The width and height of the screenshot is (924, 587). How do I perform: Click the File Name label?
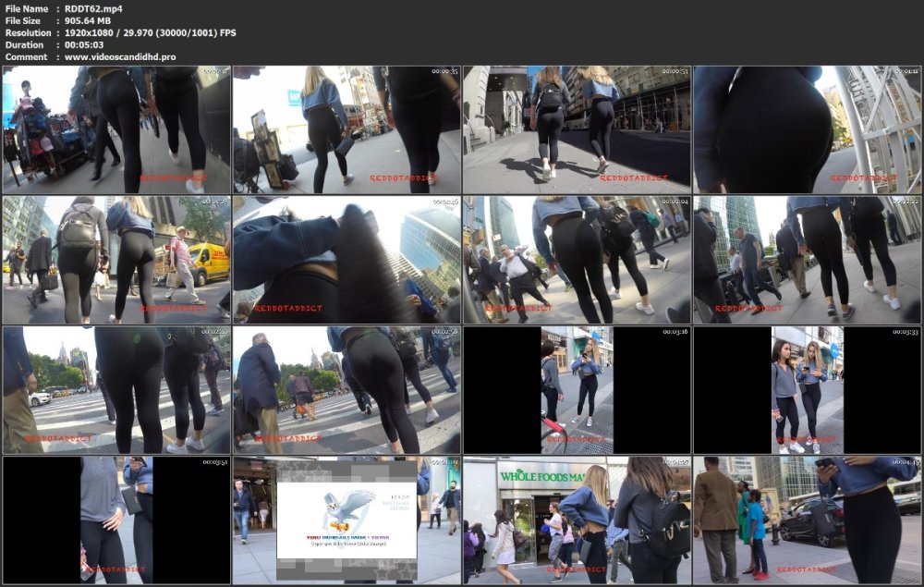coord(27,9)
